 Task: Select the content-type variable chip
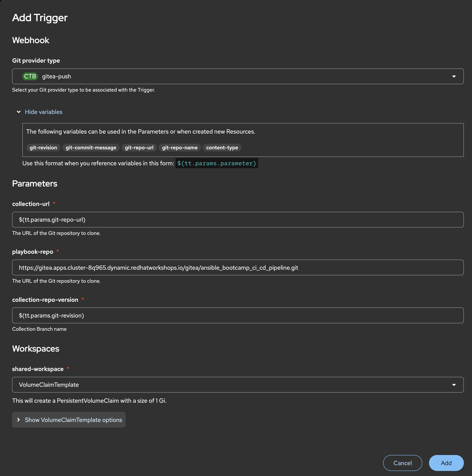(x=222, y=148)
